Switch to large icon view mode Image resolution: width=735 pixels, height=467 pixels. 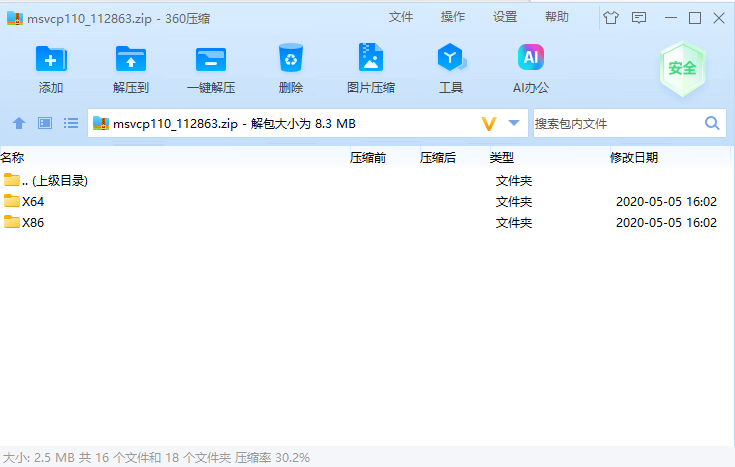[x=45, y=123]
